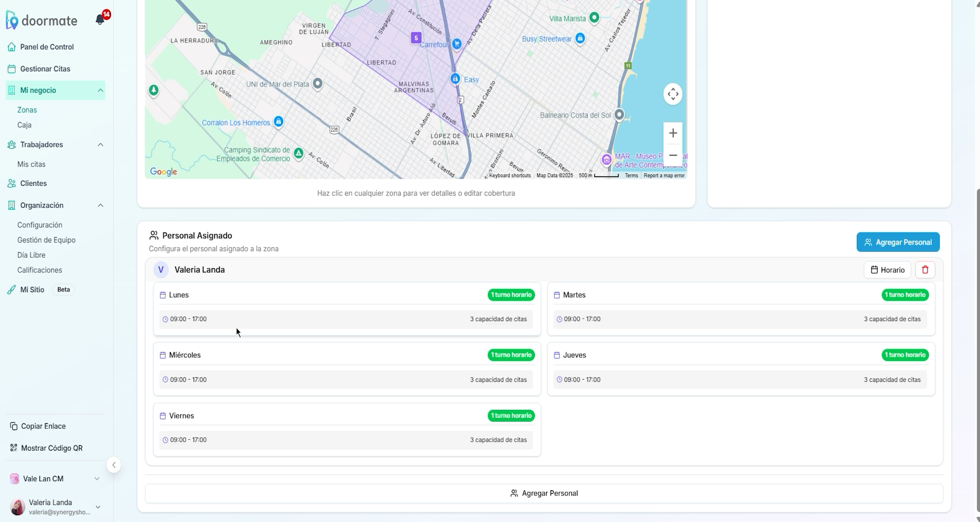Viewport: 980px width, 522px height.
Task: Collapse the sidebar using the arrow button
Action: [x=113, y=465]
